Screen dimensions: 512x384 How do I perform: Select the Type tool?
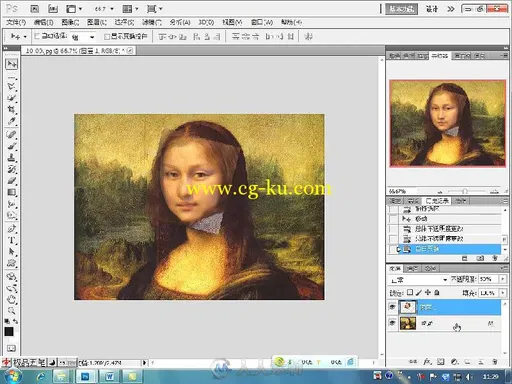(11, 240)
